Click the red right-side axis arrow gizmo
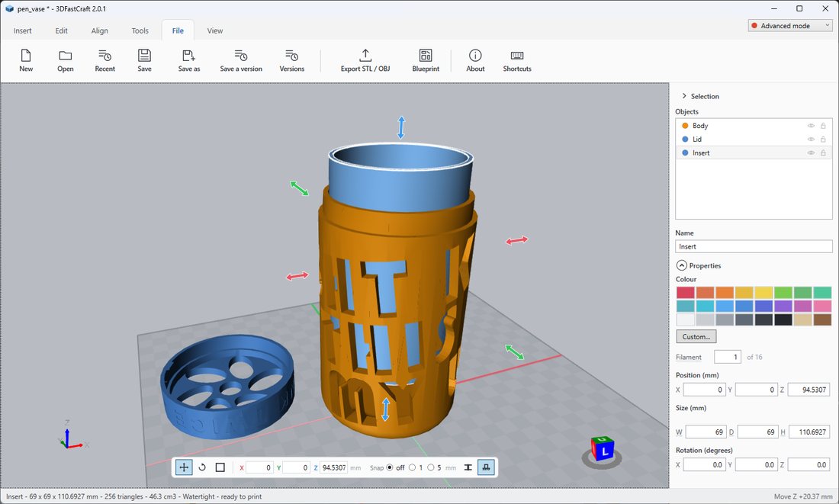This screenshot has height=504, width=839. [517, 240]
